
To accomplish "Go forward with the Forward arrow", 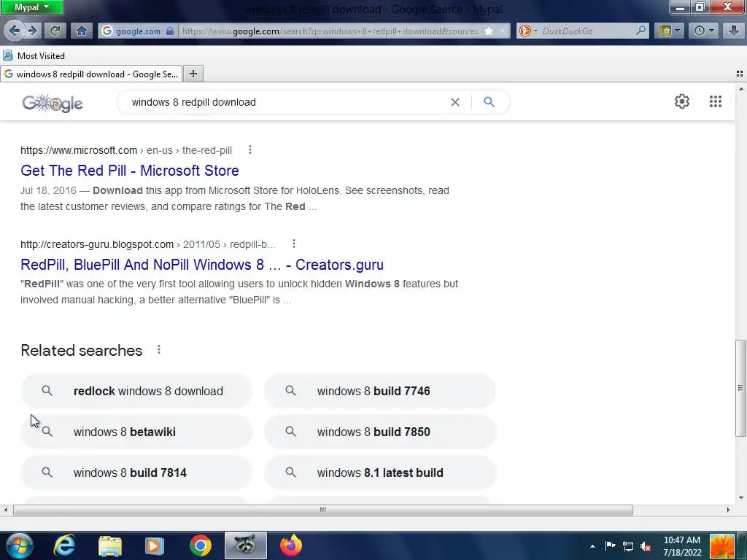I will [32, 31].
